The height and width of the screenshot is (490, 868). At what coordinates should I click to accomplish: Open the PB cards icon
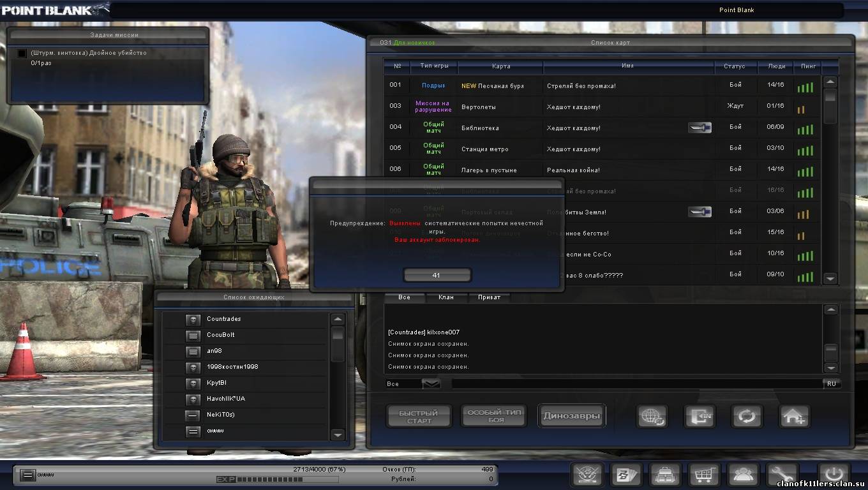[x=627, y=475]
